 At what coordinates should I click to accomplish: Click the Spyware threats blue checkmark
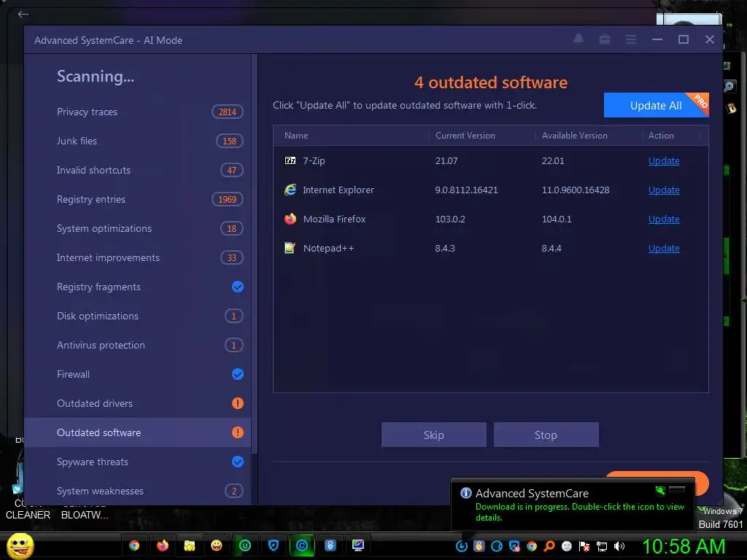pos(238,462)
